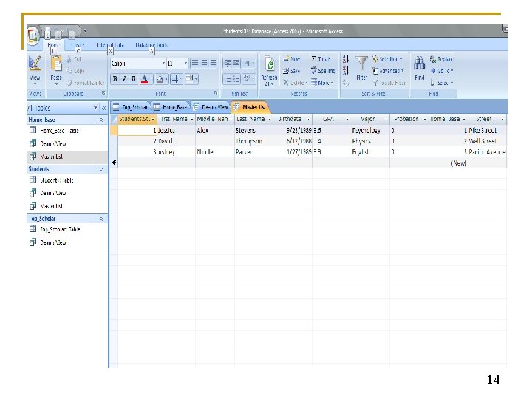The width and height of the screenshot is (532, 399).
Task: Collapse the Home Base group
Action: point(100,120)
